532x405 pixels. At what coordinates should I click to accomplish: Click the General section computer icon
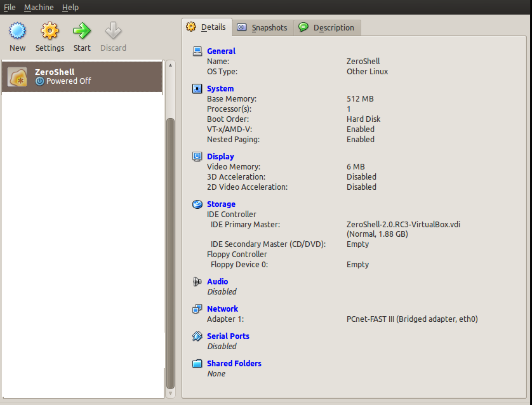pos(197,51)
